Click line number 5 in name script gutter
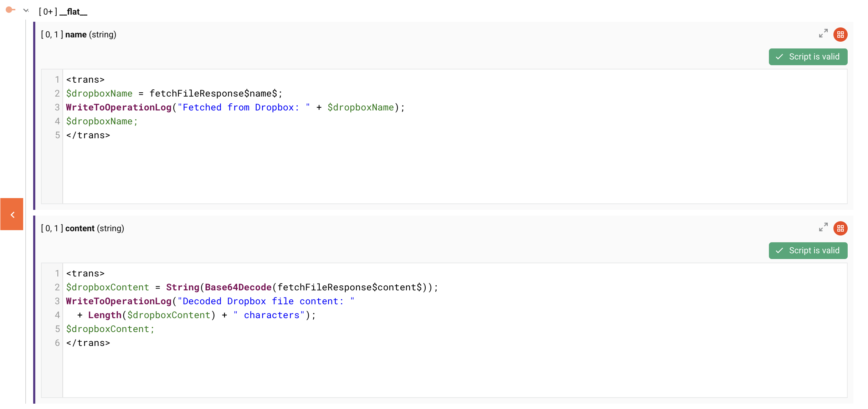Viewport: 868px width, 409px height. pos(57,135)
